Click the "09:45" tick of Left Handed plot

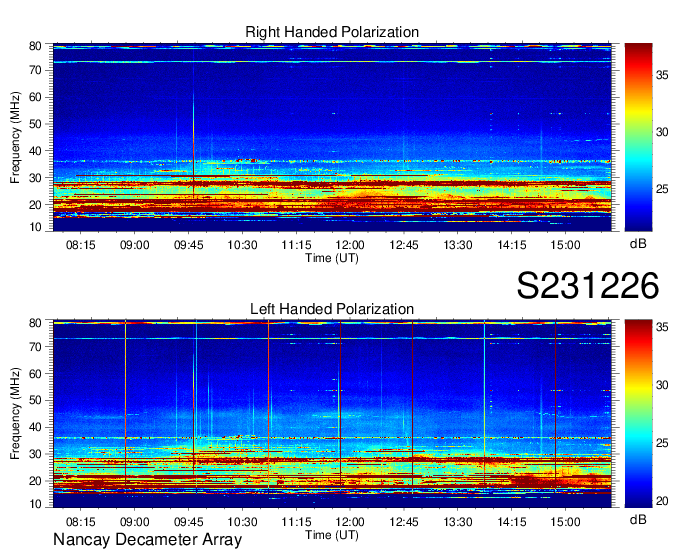(189, 522)
